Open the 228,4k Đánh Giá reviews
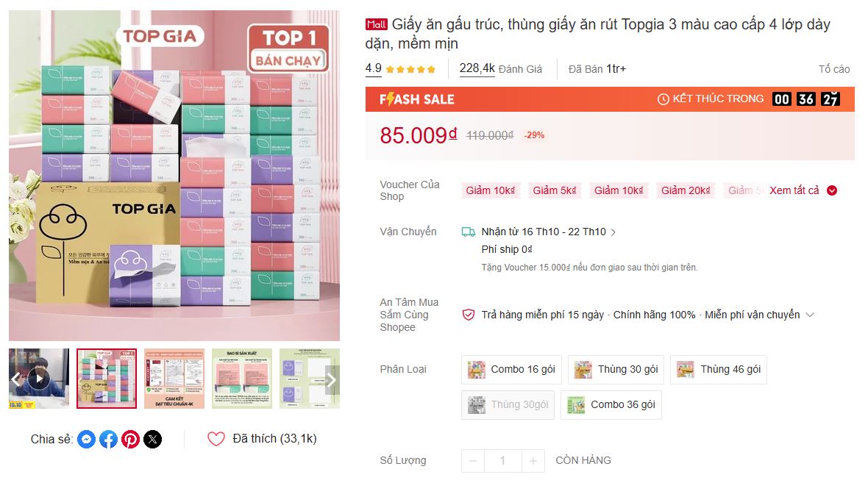This screenshot has height=483, width=868. pyautogui.click(x=500, y=69)
